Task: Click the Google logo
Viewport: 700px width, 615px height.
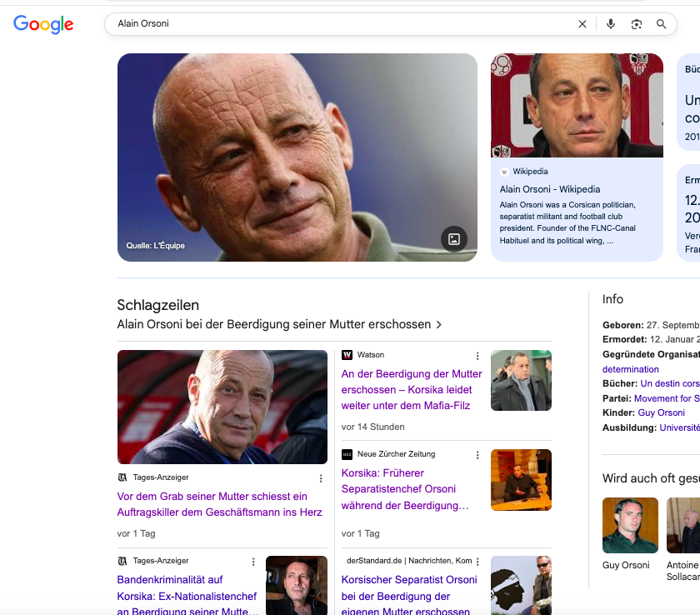Action: 43,24
